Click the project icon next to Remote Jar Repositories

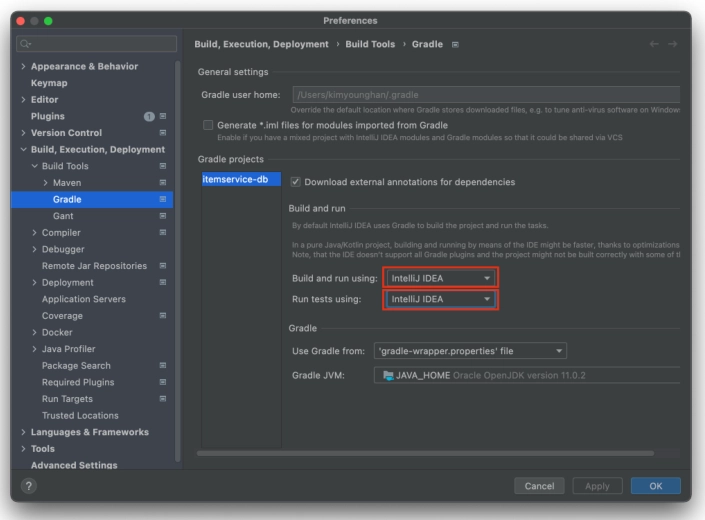163,266
